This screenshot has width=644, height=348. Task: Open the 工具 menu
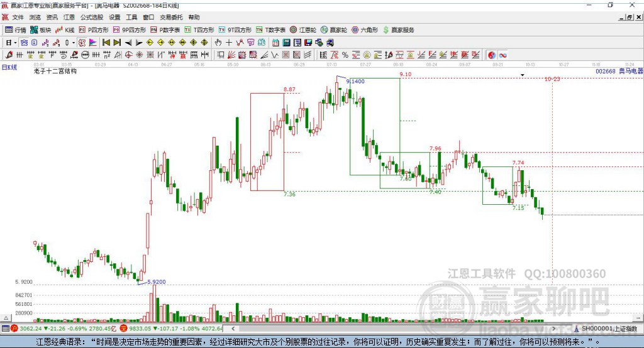131,17
